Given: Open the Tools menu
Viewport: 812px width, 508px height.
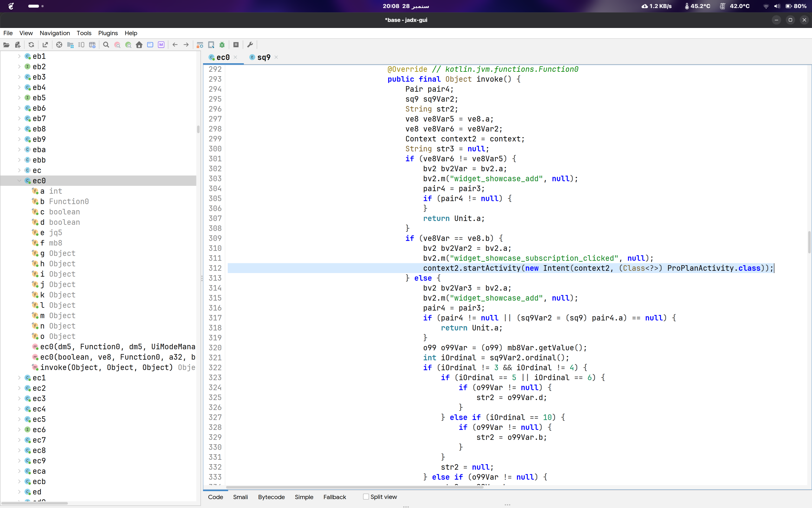Looking at the screenshot, I should pyautogui.click(x=84, y=33).
